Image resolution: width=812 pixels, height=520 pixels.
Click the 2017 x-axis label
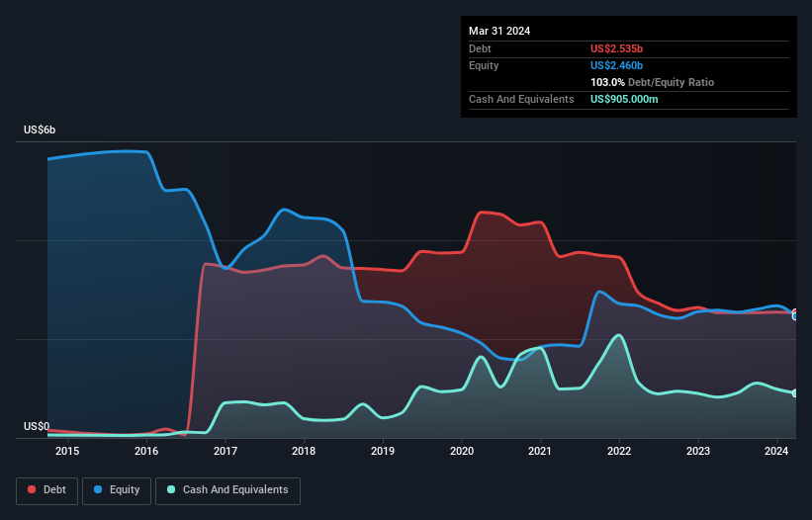pyautogui.click(x=226, y=451)
